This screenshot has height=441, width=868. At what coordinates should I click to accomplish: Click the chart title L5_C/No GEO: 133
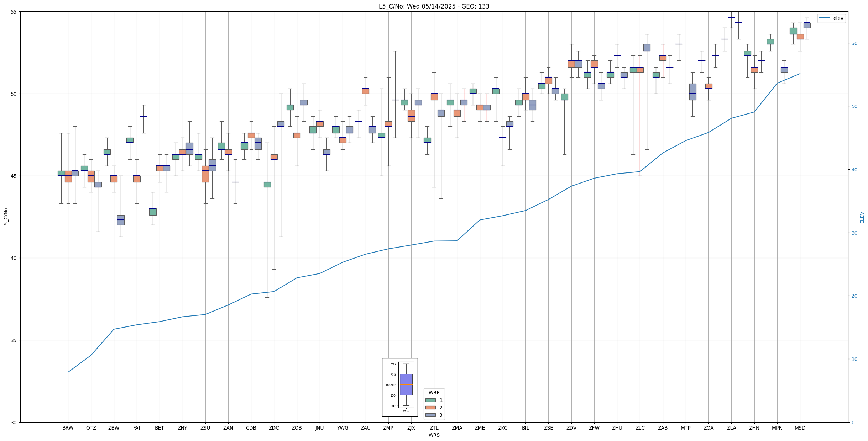(x=434, y=6)
